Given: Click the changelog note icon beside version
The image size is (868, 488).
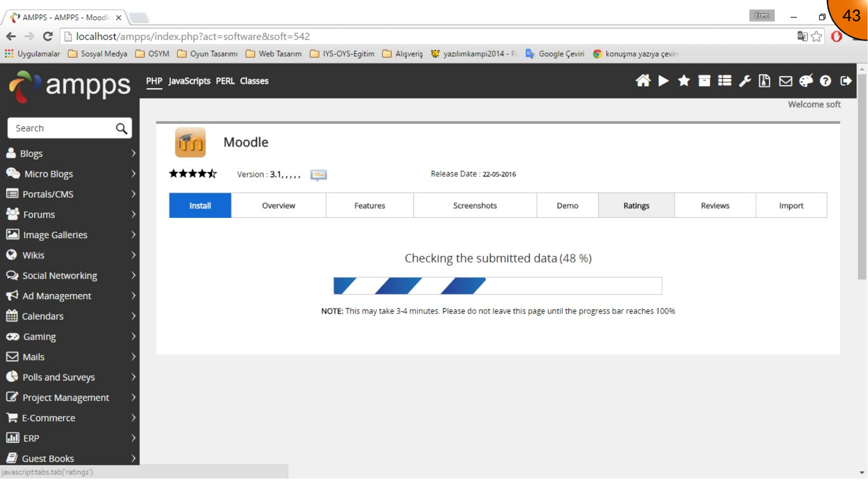Looking at the screenshot, I should [319, 174].
